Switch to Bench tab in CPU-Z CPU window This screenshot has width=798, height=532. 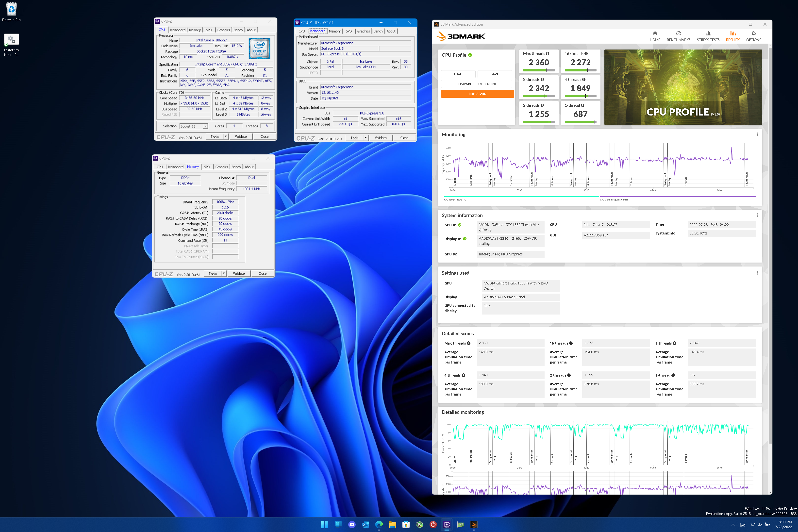pos(238,30)
